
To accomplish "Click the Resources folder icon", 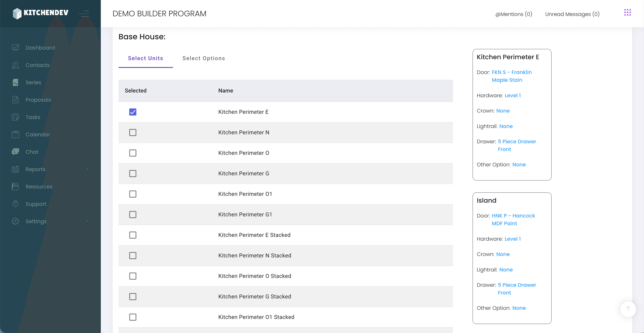I will (15, 186).
